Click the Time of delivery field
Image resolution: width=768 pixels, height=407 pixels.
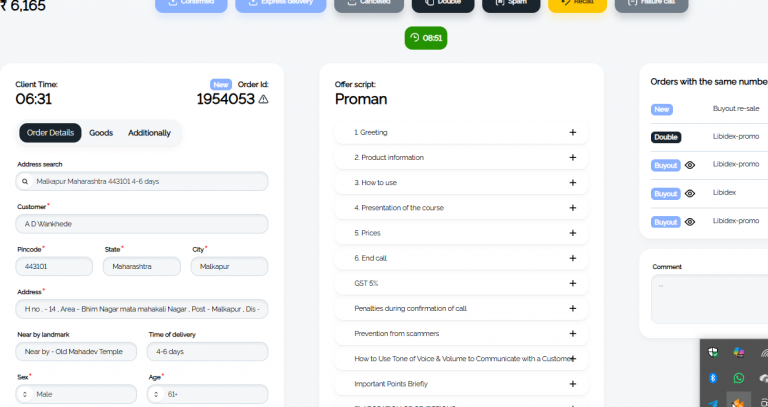207,352
